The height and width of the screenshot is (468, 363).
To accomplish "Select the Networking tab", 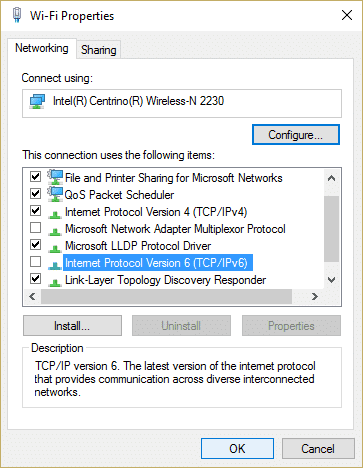I will point(42,48).
